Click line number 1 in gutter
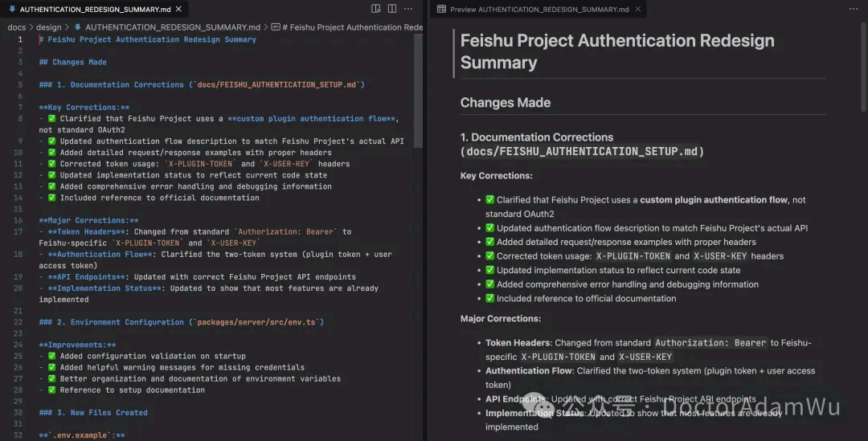 tap(20, 39)
